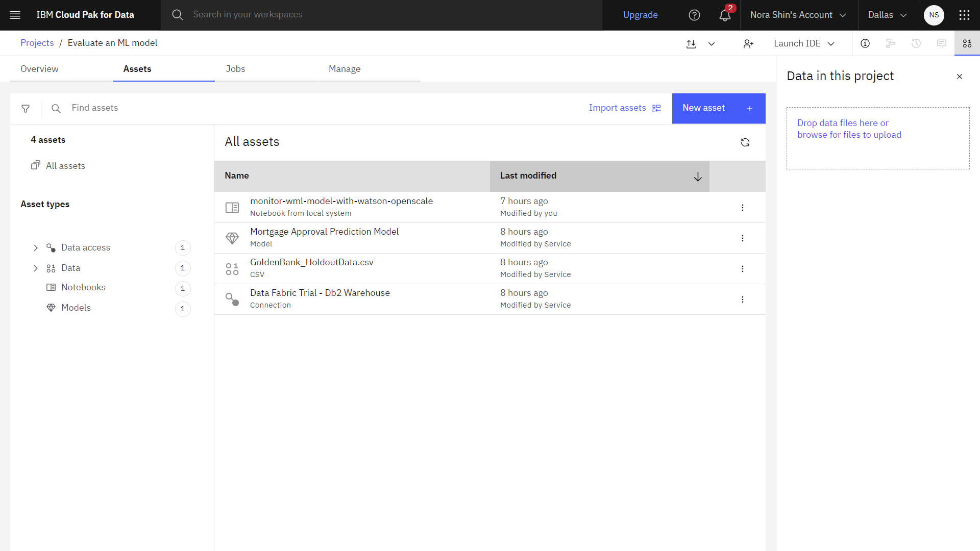Viewport: 980px width, 551px height.
Task: Open the Launch IDE dropdown
Action: pos(804,44)
